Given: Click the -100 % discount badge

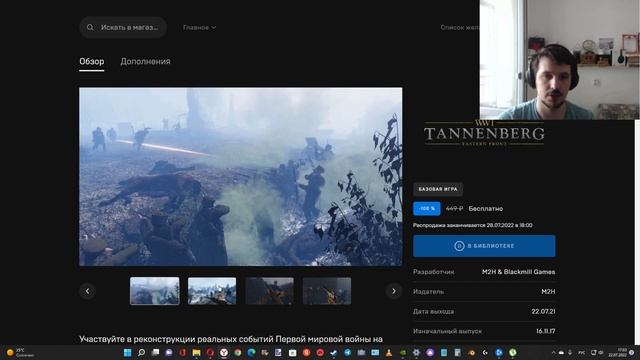Looking at the screenshot, I should tap(427, 209).
